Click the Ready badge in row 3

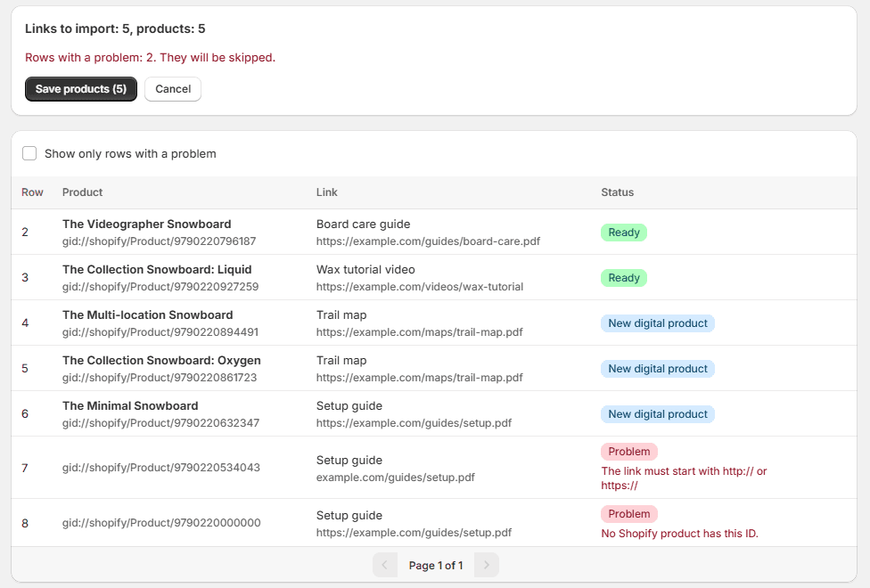(x=624, y=278)
